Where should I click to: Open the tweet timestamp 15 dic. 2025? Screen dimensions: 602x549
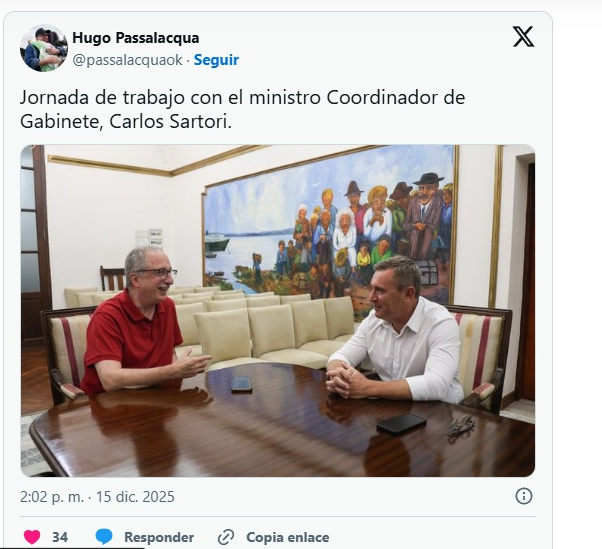(135, 496)
